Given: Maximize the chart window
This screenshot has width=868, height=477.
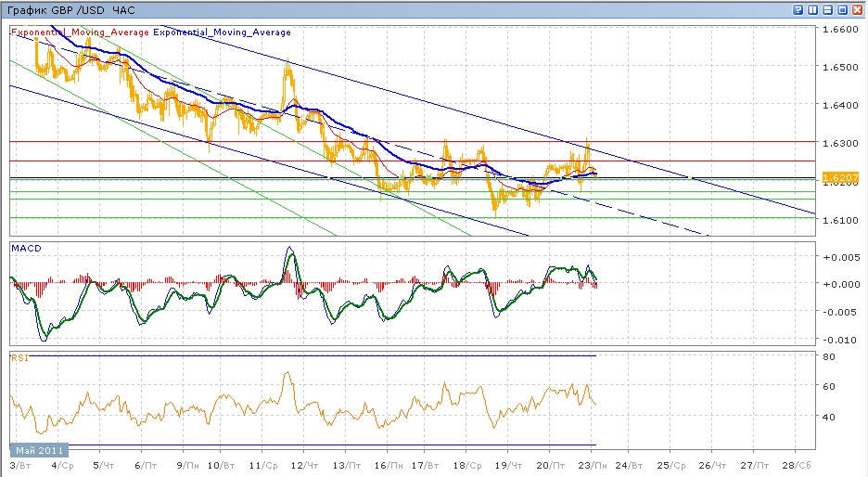Looking at the screenshot, I should click(x=843, y=9).
